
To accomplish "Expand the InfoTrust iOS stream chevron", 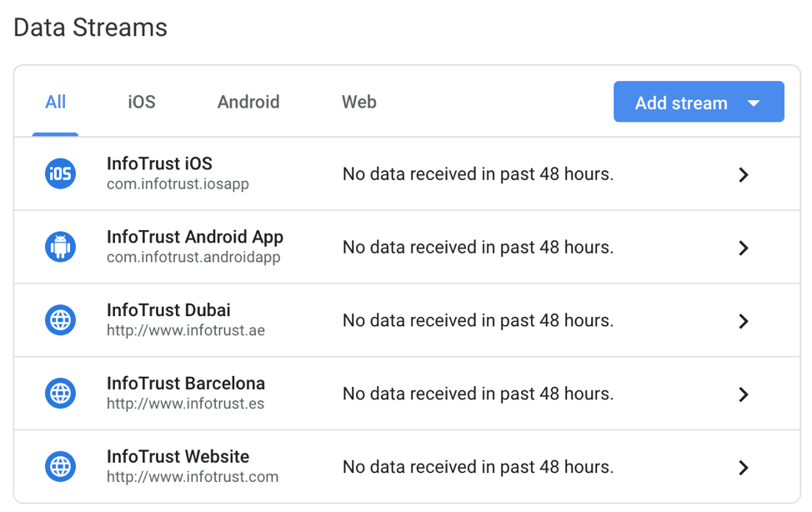I will (x=744, y=174).
